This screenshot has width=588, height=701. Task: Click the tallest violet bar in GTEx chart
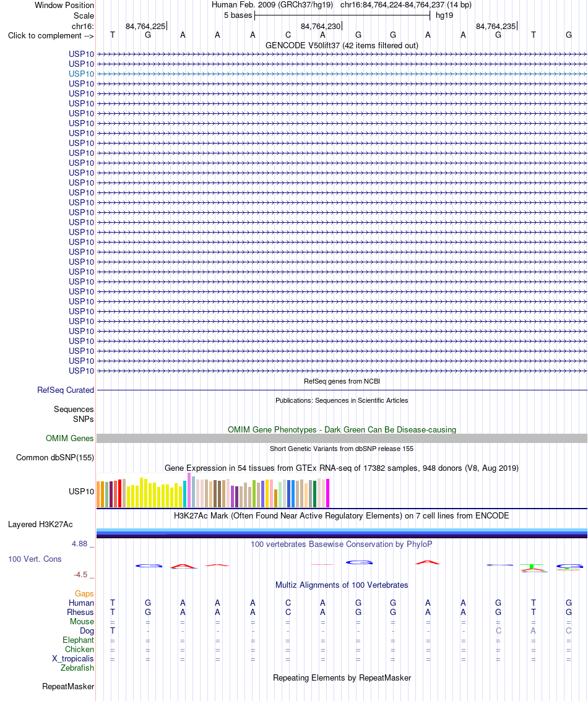point(189,491)
